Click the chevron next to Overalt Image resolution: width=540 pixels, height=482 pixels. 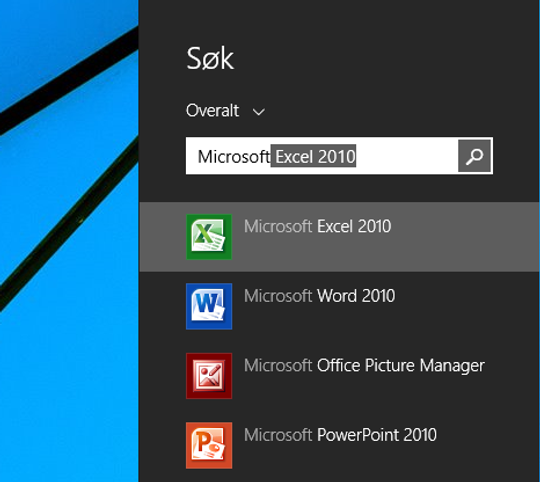(x=259, y=112)
